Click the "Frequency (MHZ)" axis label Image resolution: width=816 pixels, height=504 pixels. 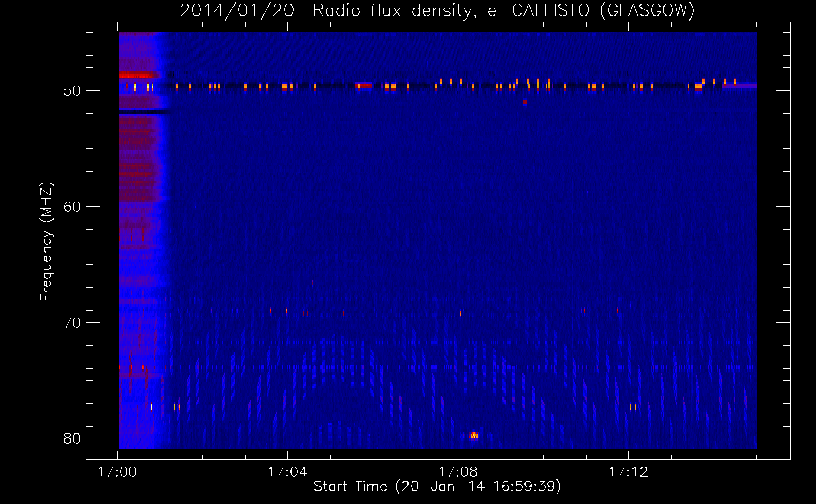[46, 242]
